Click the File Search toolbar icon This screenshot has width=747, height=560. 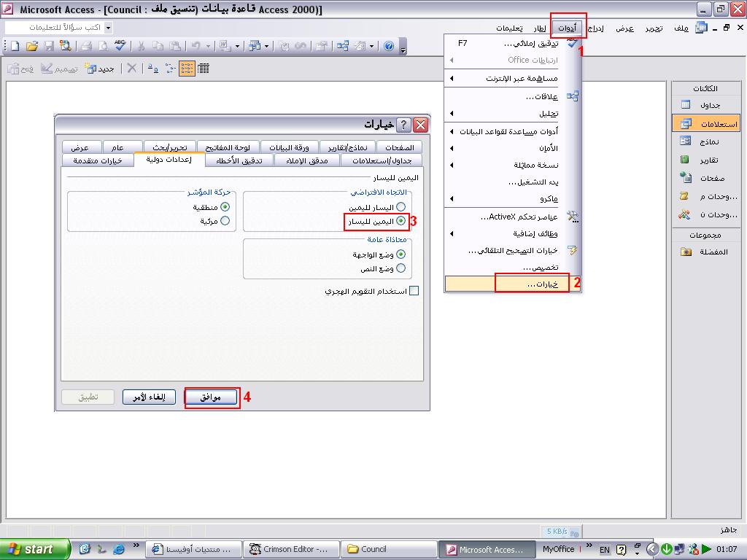click(x=65, y=46)
